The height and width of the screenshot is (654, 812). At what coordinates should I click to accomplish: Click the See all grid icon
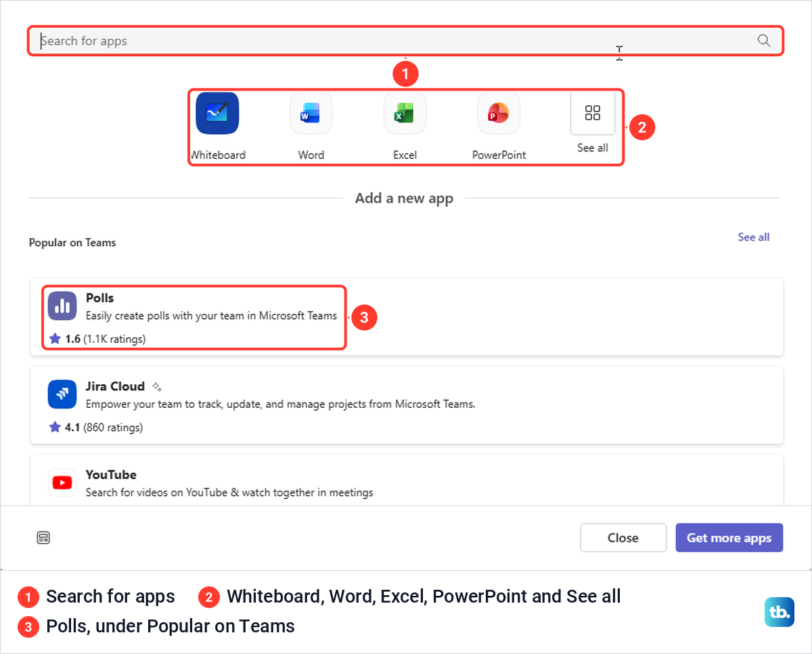pyautogui.click(x=593, y=113)
